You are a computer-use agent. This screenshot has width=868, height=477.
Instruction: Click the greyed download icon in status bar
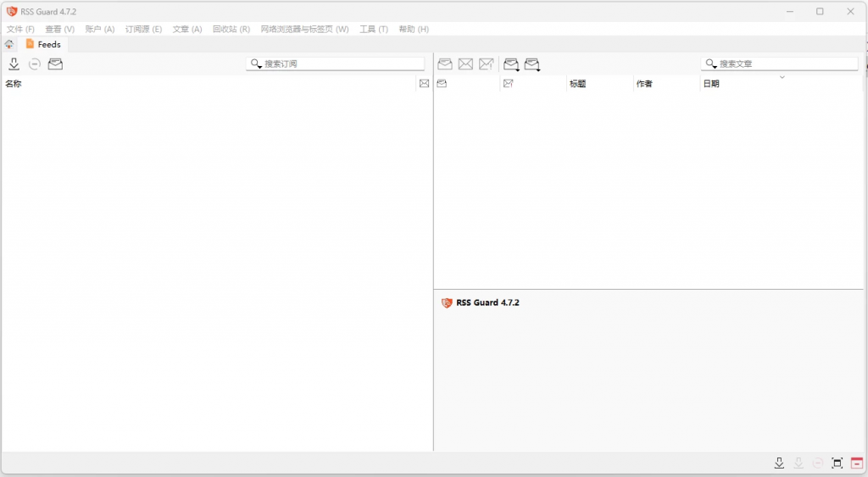(798, 463)
